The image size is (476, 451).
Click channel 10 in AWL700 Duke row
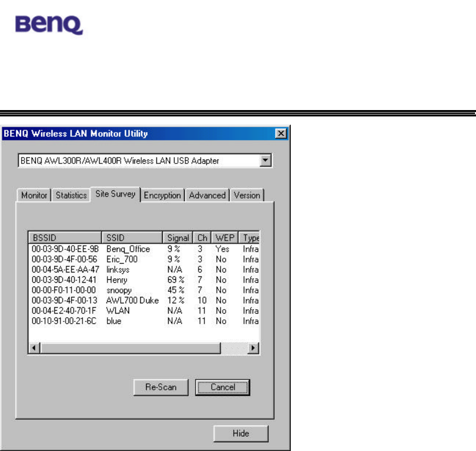click(x=202, y=300)
